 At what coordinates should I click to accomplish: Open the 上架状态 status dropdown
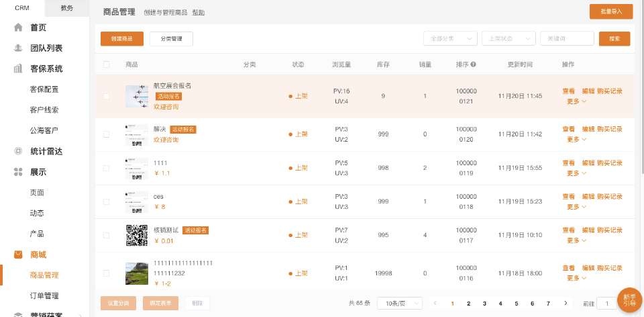pos(508,38)
